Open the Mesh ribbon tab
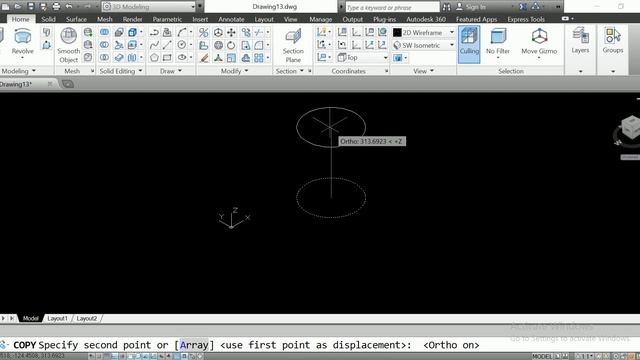Viewport: 640px width, 360px height. (104, 19)
